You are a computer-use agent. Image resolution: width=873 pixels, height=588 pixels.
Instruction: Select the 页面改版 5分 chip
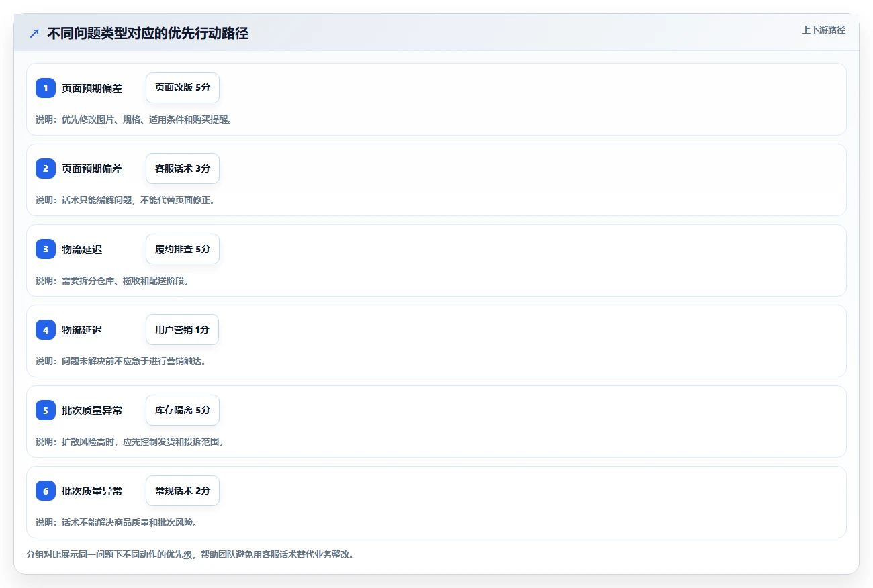tap(183, 88)
